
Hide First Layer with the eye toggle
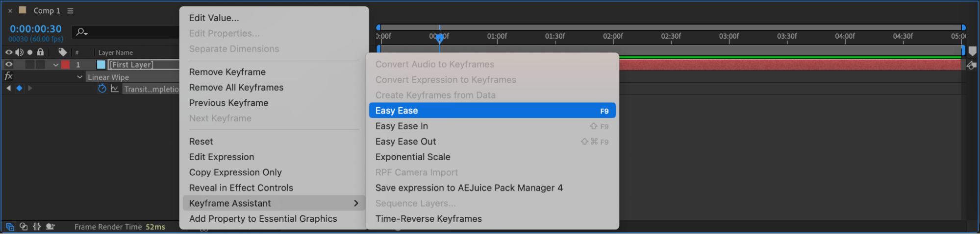click(9, 65)
